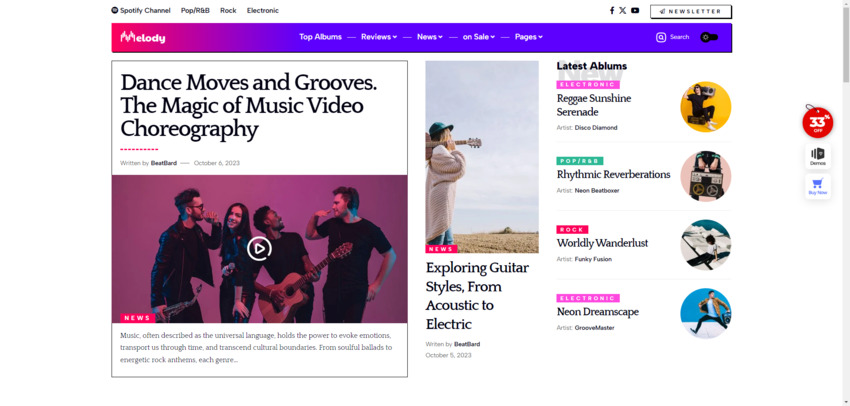Expand the Reviews dropdown menu
Screen dimensions: 850x406
tap(379, 37)
